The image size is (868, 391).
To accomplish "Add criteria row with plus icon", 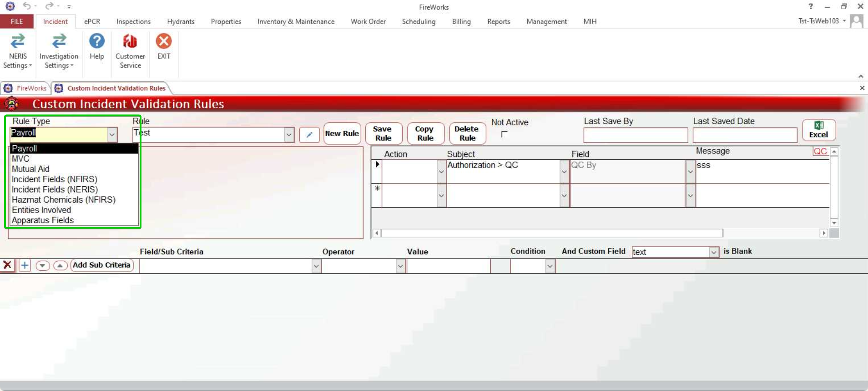I will pyautogui.click(x=25, y=265).
